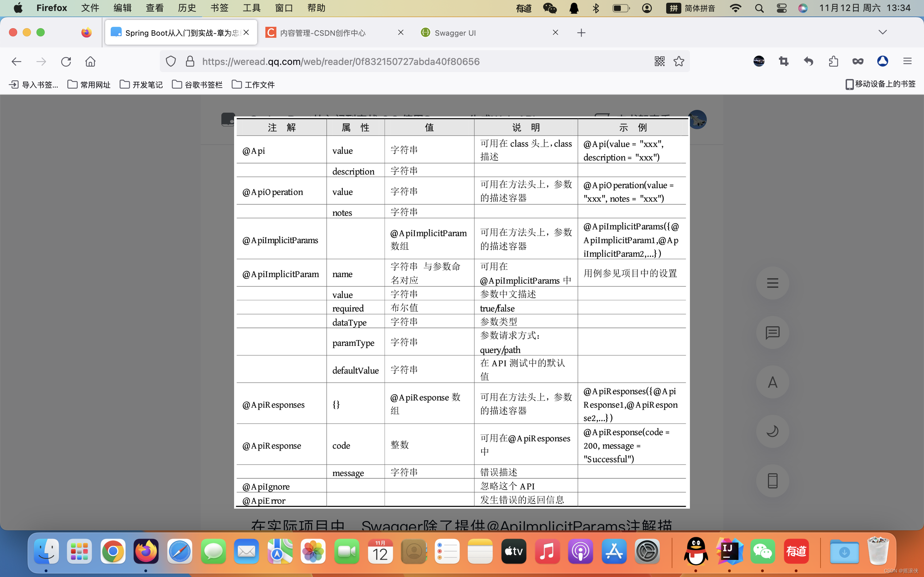Open the Firefox account avatar
The image size is (924, 577).
(x=759, y=61)
